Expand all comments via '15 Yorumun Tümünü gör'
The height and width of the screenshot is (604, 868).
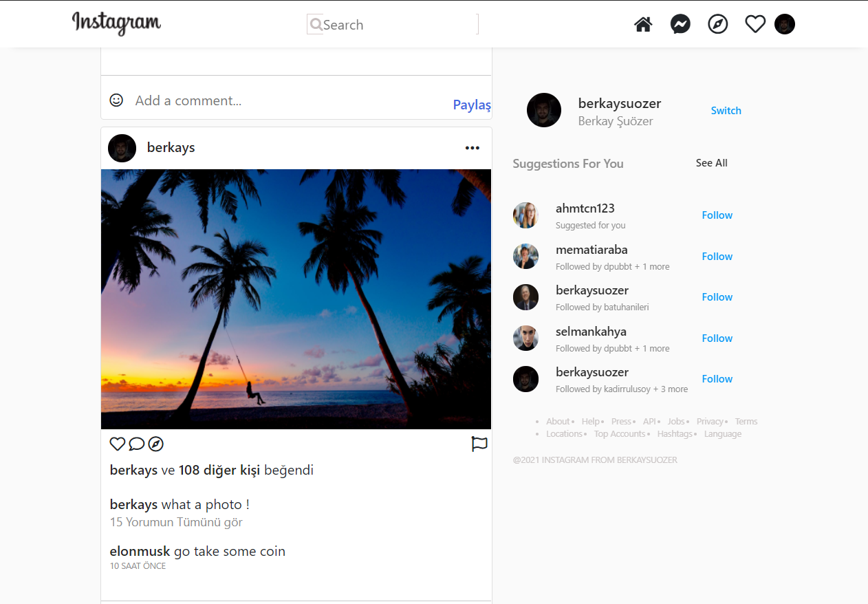(175, 521)
